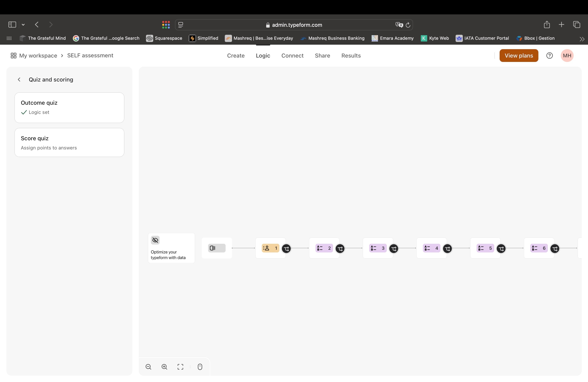588x382 pixels.
Task: Select the welcome screen node in flow
Action: click(217, 248)
